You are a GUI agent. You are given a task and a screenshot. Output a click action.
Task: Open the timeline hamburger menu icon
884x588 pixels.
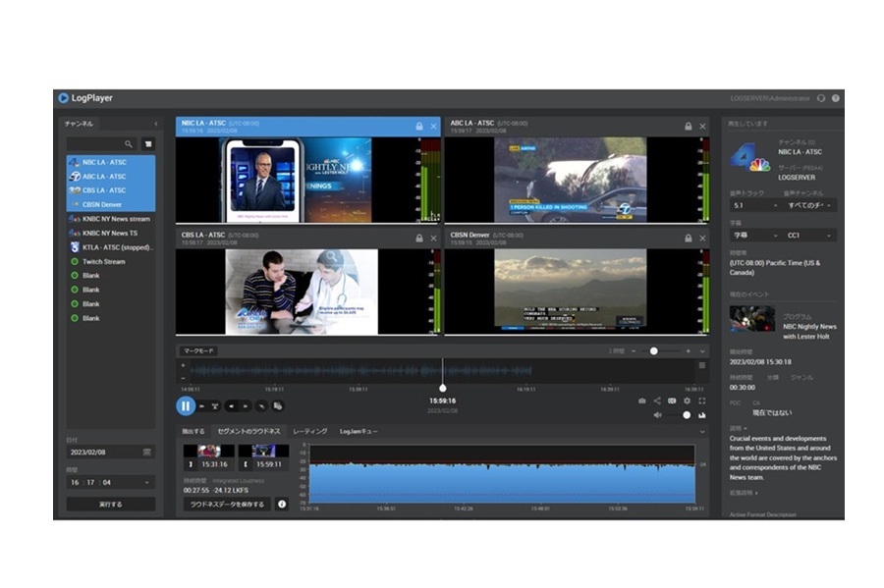(702, 365)
